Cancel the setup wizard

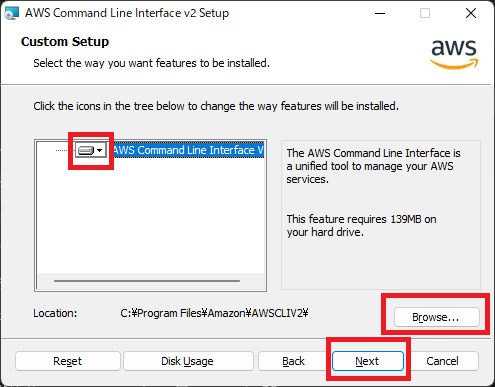[x=442, y=361]
